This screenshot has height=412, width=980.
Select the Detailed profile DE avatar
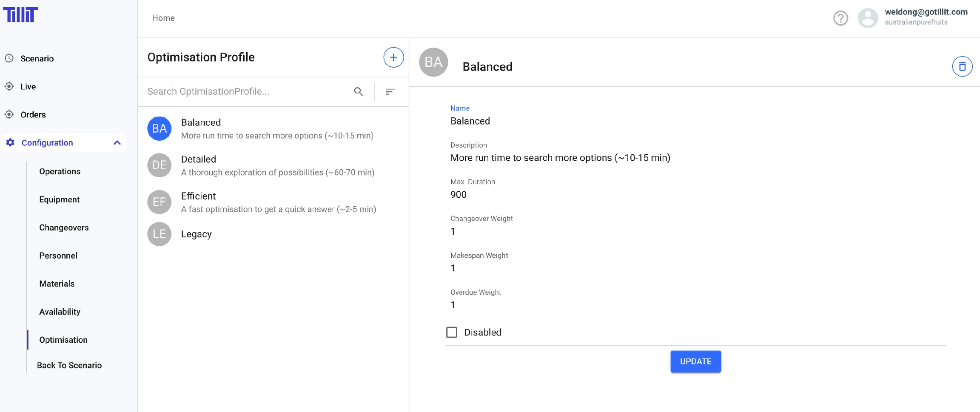[159, 165]
